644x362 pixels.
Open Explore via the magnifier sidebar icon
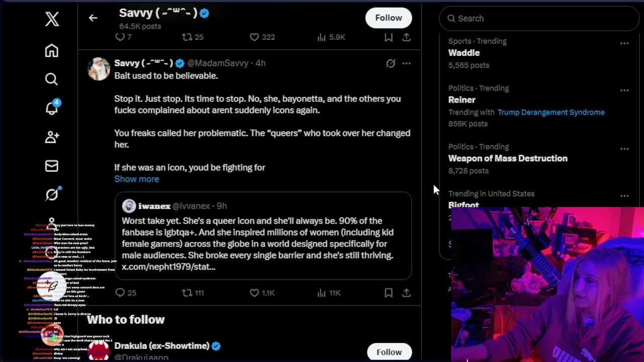point(51,79)
